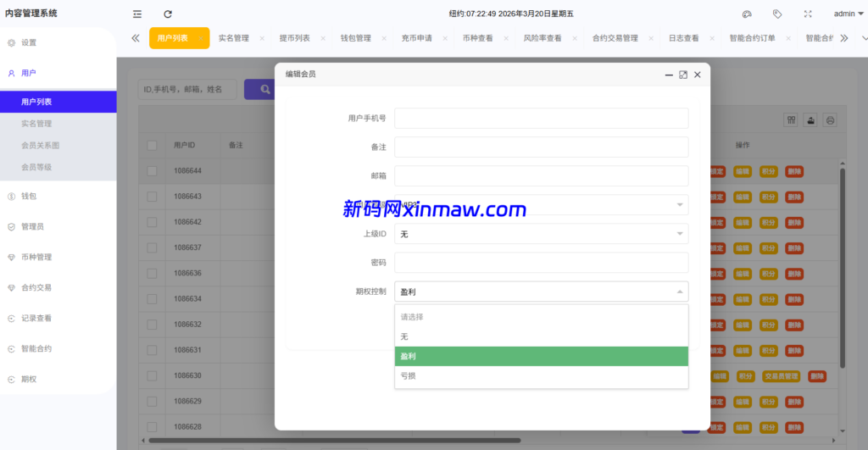868x450 pixels.
Task: Click 交易员管理 for user 1086630
Action: coord(781,376)
